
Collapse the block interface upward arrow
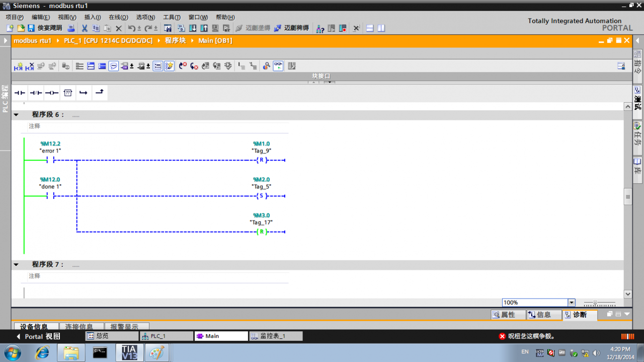tap(314, 83)
